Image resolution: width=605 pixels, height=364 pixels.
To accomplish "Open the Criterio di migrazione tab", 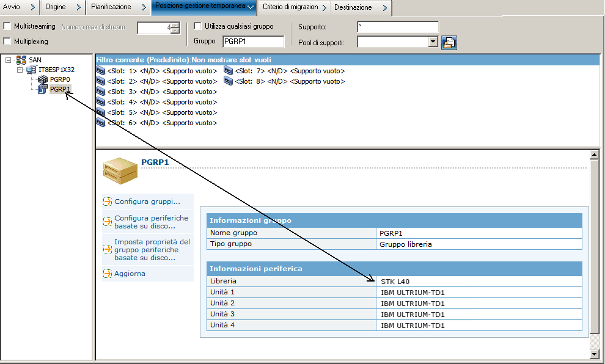I will [x=290, y=7].
